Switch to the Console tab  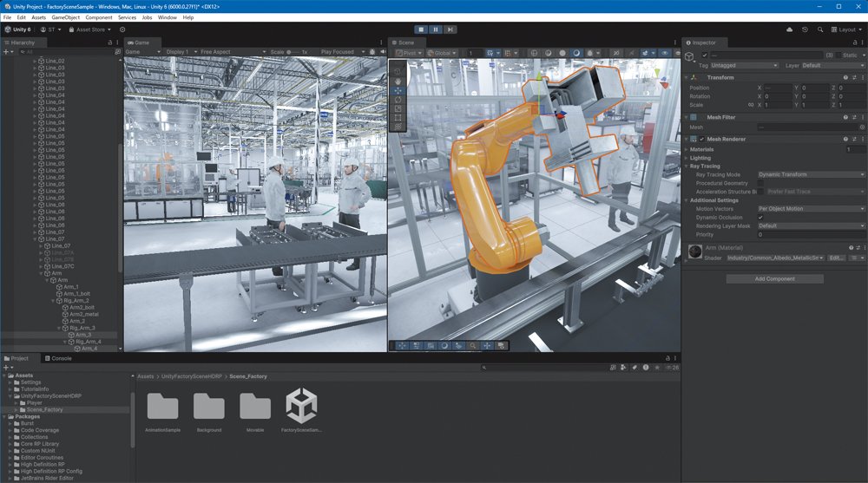tap(59, 358)
